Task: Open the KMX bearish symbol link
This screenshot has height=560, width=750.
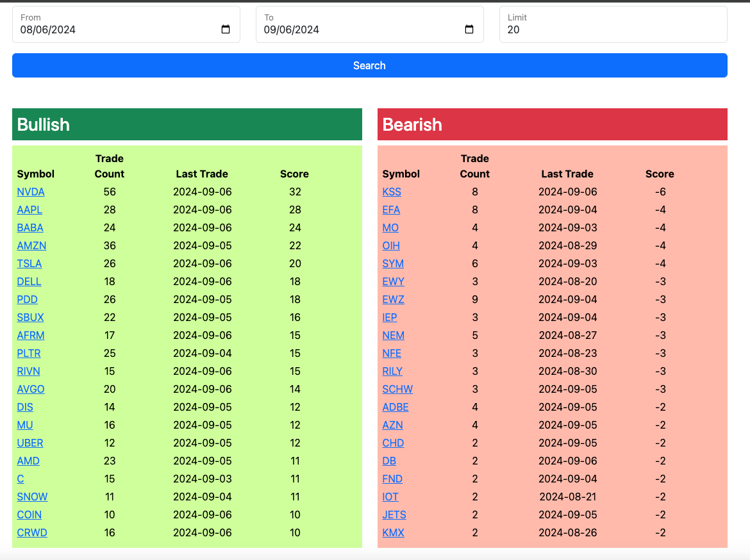Action: click(393, 532)
